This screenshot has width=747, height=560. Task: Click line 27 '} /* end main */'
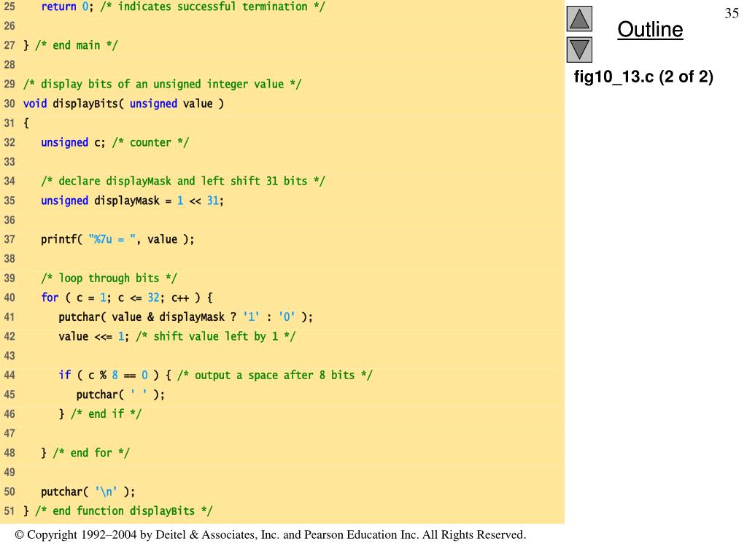71,45
